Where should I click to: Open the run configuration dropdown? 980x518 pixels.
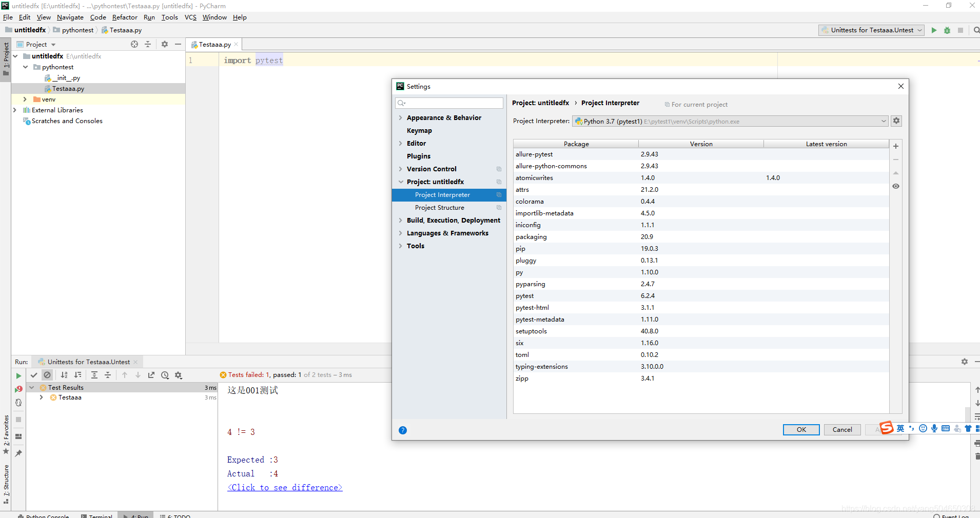(871, 30)
